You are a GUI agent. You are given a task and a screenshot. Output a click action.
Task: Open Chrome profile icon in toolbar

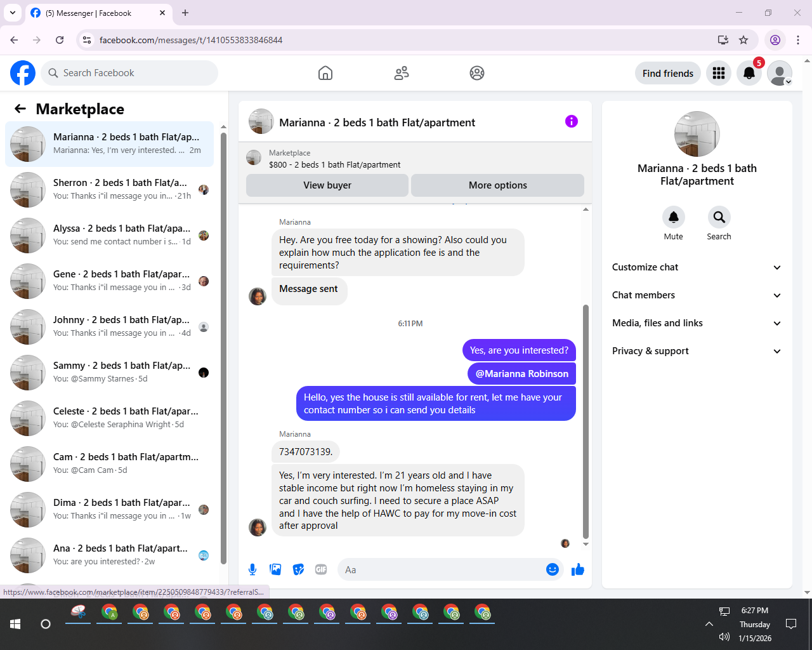coord(775,40)
